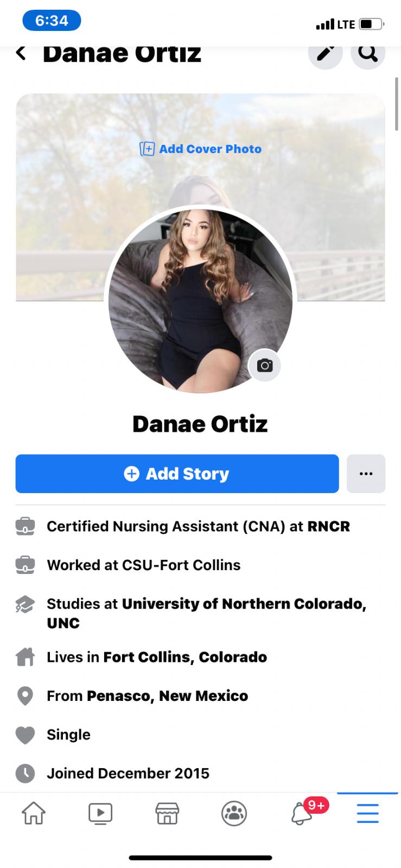
Task: Open the Watch video tab
Action: pyautogui.click(x=100, y=813)
